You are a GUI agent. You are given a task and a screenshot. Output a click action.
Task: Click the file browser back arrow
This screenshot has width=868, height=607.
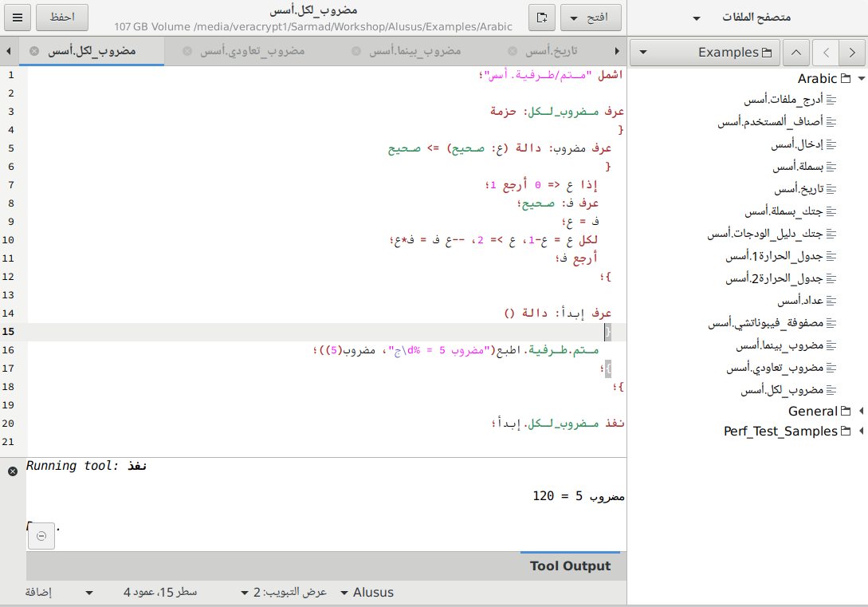click(x=826, y=53)
